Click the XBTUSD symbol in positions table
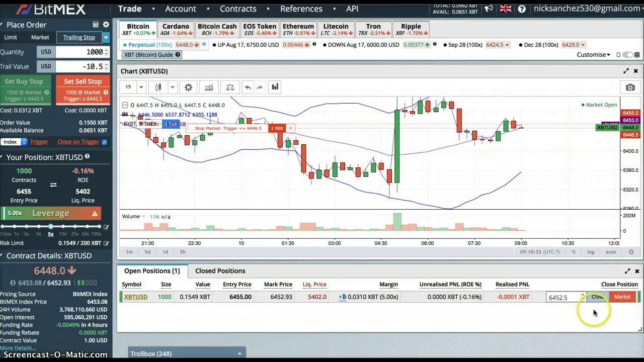 [136, 297]
